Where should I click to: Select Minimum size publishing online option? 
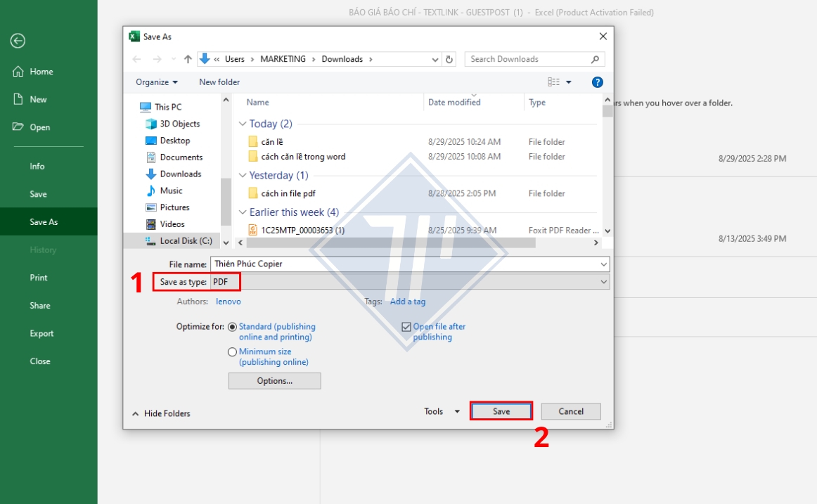pyautogui.click(x=233, y=352)
